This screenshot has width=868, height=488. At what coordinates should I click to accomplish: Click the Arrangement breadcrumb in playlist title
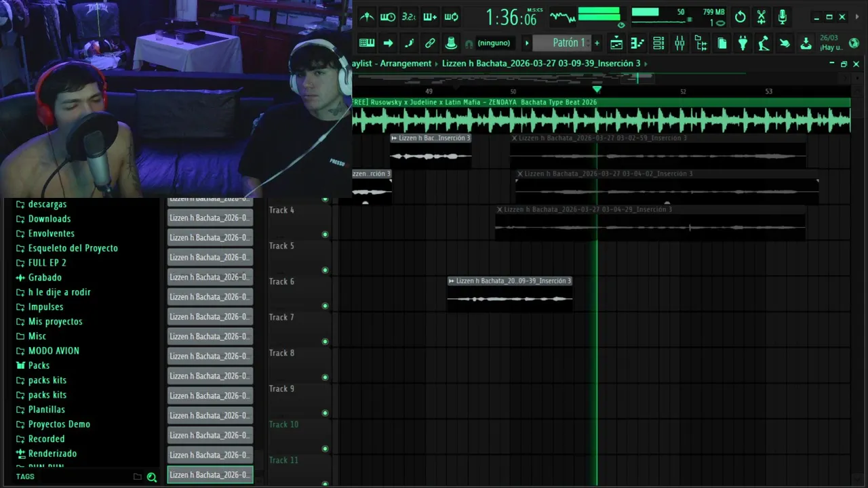click(406, 63)
